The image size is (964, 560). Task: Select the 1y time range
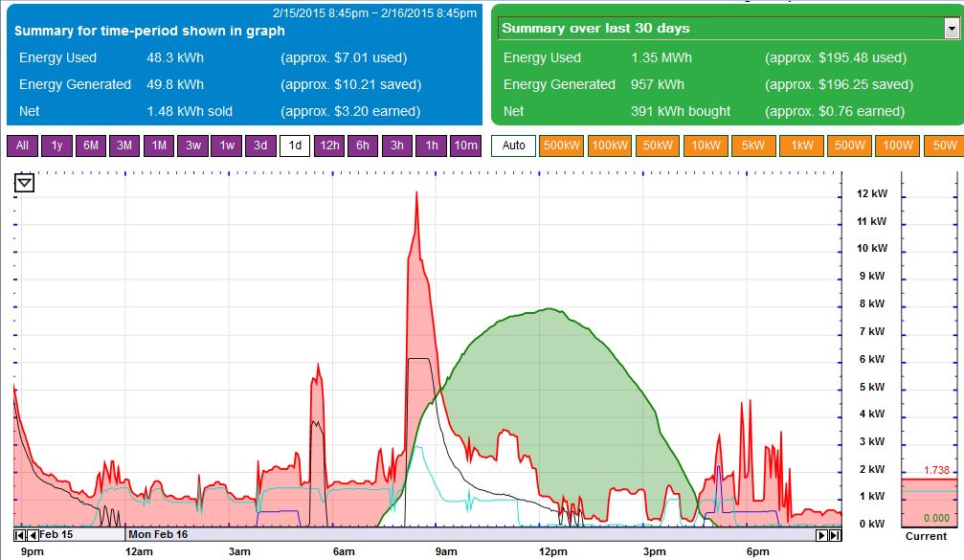[x=56, y=146]
